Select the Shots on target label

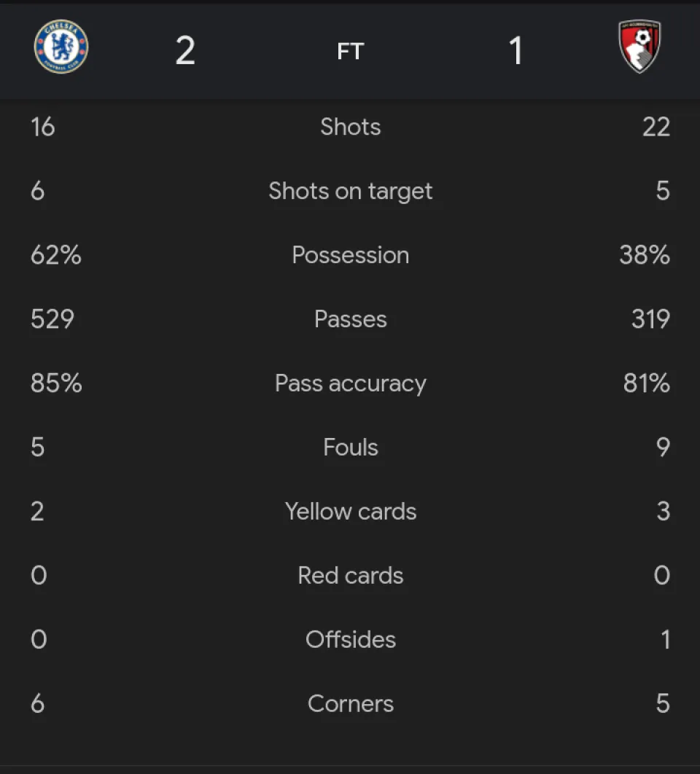[x=350, y=191]
